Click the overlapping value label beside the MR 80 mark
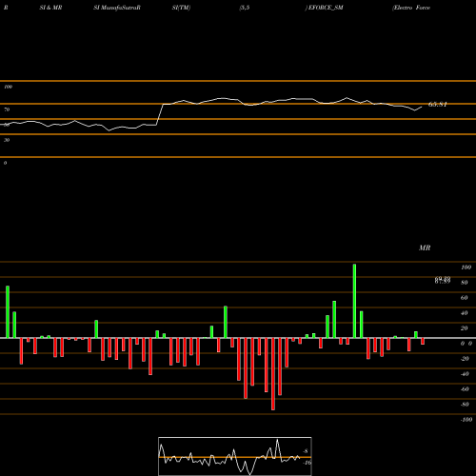The height and width of the screenshot is (476, 476). (443, 280)
